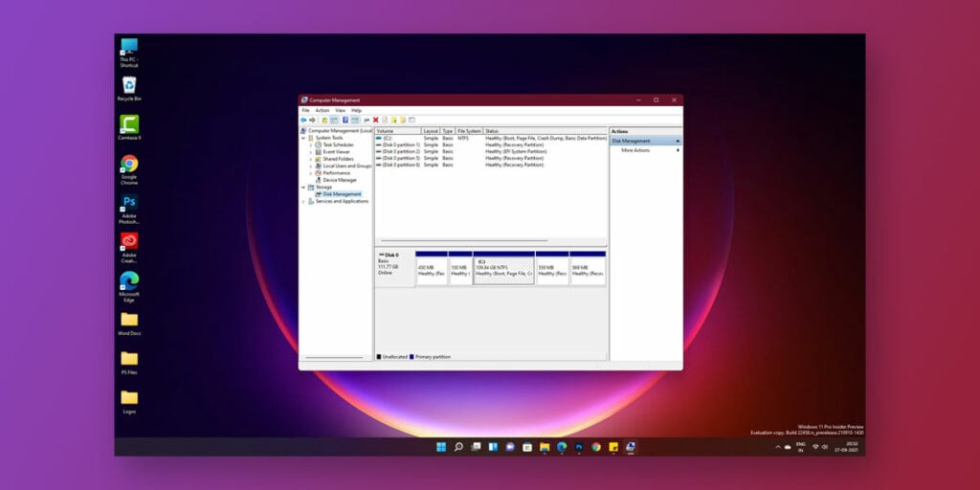The width and height of the screenshot is (980, 490).
Task: Sort by the Volume column header
Action: 398,131
